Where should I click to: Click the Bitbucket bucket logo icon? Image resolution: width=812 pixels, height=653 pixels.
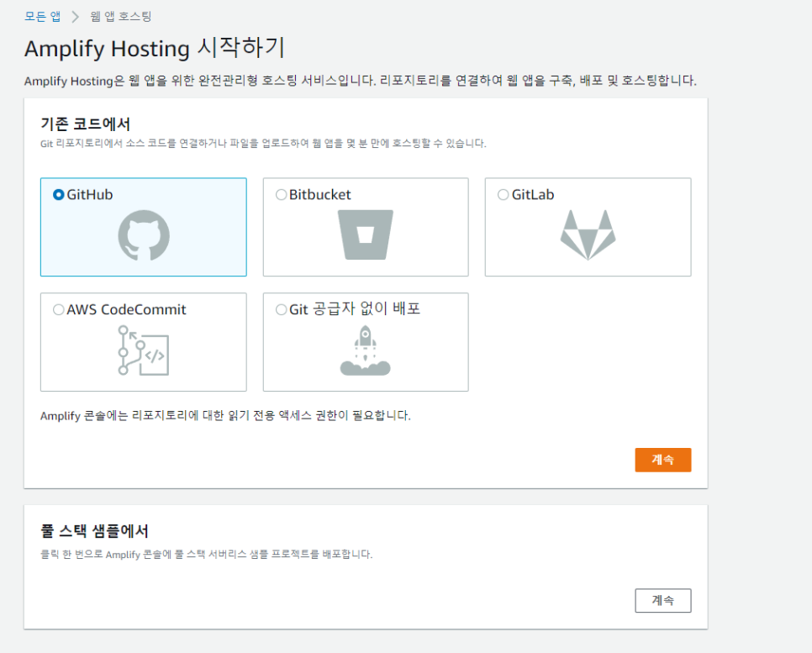(x=366, y=234)
